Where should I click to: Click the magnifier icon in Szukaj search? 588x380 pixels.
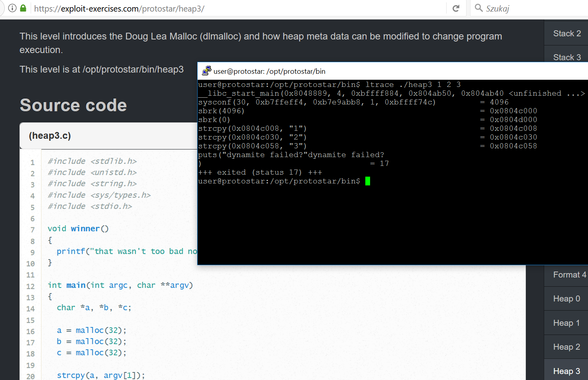point(478,8)
